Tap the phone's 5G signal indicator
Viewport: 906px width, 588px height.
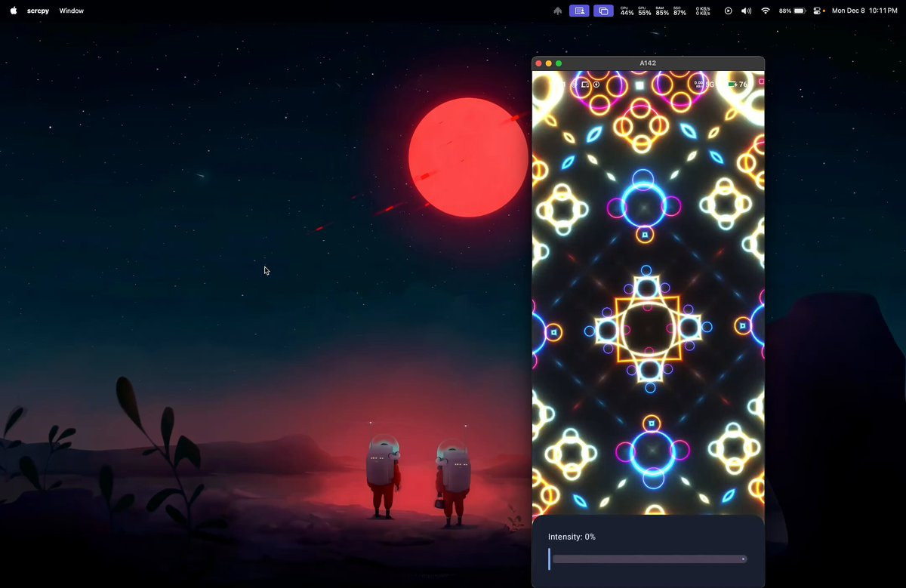pos(710,85)
